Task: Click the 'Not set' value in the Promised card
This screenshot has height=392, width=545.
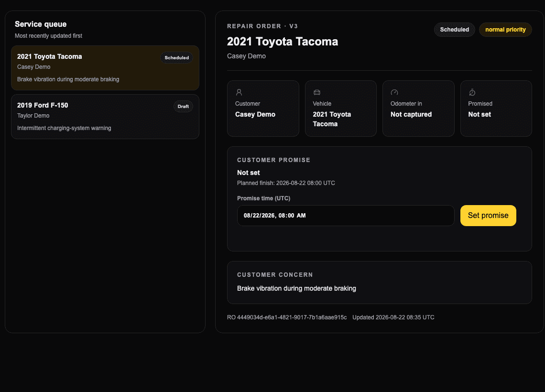Action: tap(480, 114)
